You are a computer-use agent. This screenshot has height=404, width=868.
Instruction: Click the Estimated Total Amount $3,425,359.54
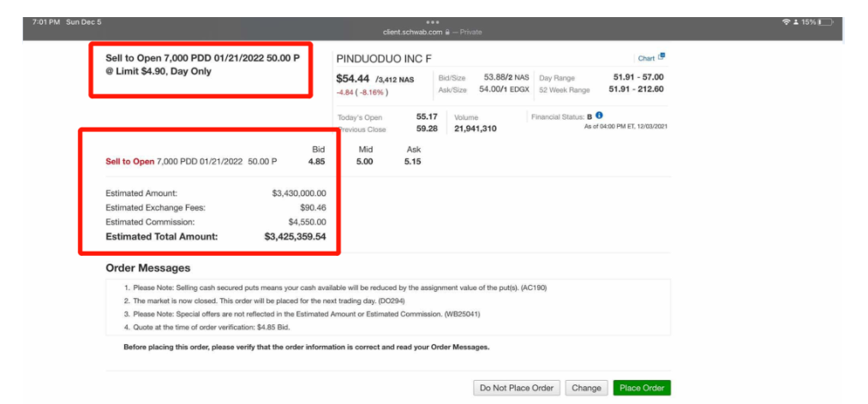click(295, 236)
